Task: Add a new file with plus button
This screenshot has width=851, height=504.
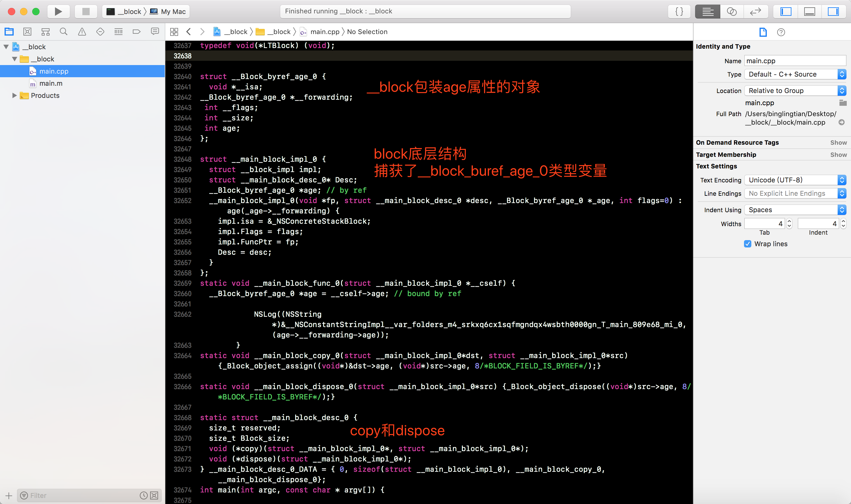Action: click(9, 495)
